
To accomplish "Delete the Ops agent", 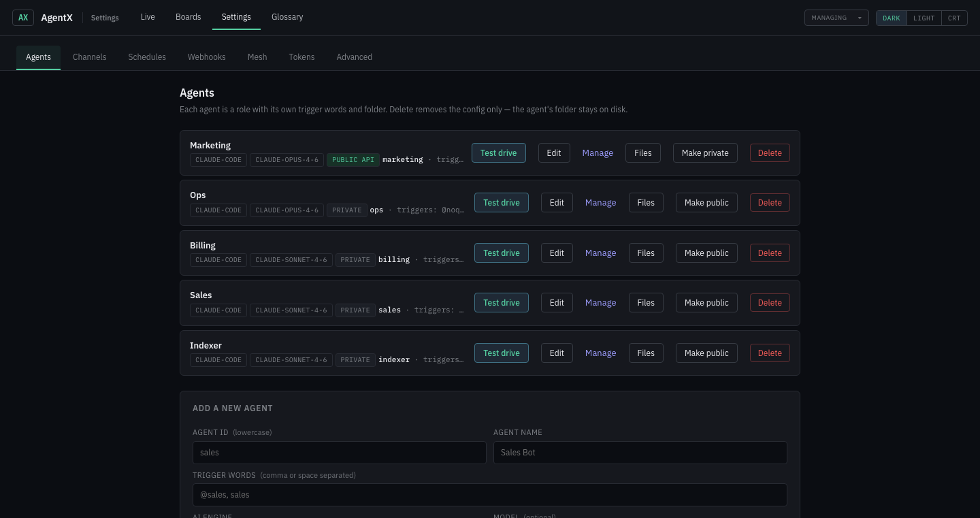I will point(770,203).
